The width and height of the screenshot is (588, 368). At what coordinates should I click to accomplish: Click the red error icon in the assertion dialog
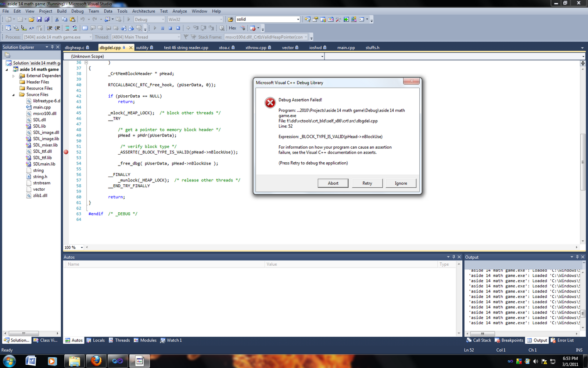[270, 103]
